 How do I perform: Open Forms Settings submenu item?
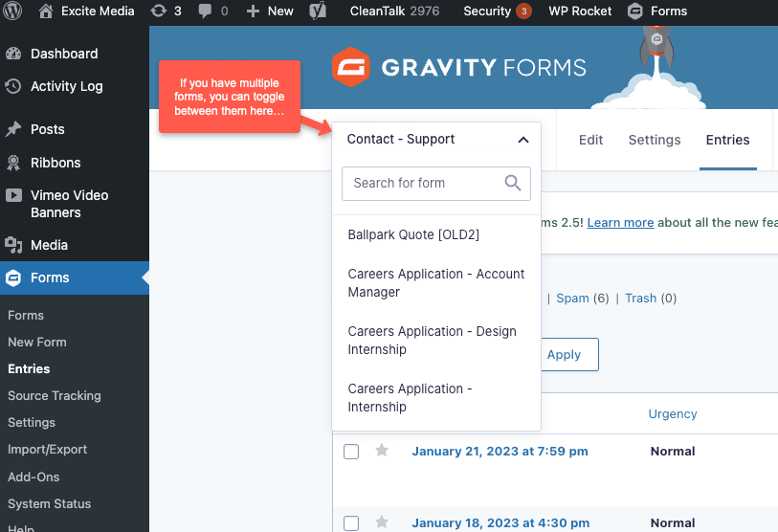point(32,423)
